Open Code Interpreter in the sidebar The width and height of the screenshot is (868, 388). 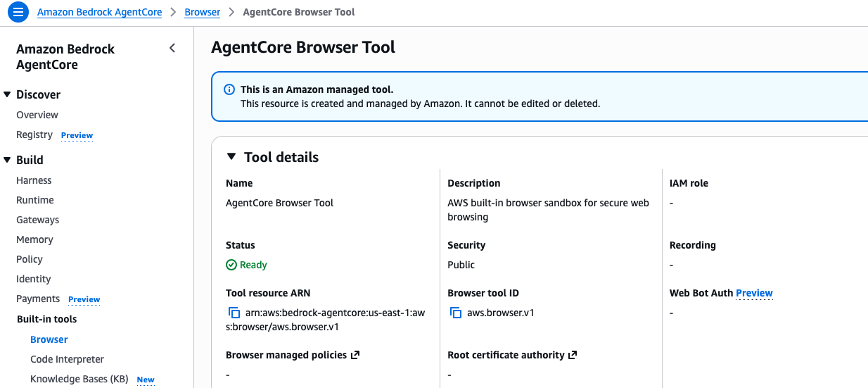[x=67, y=359]
